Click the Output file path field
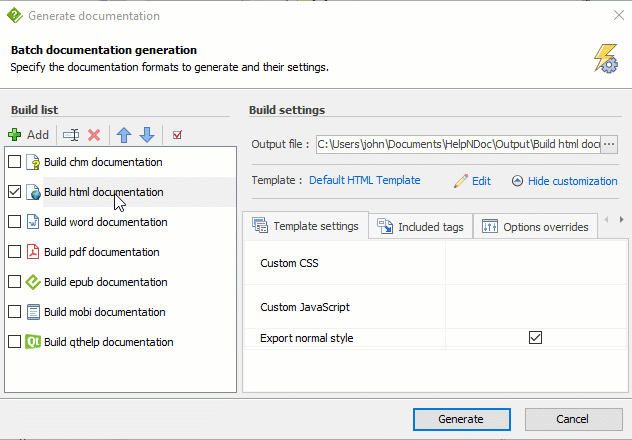The image size is (632, 440). click(458, 144)
